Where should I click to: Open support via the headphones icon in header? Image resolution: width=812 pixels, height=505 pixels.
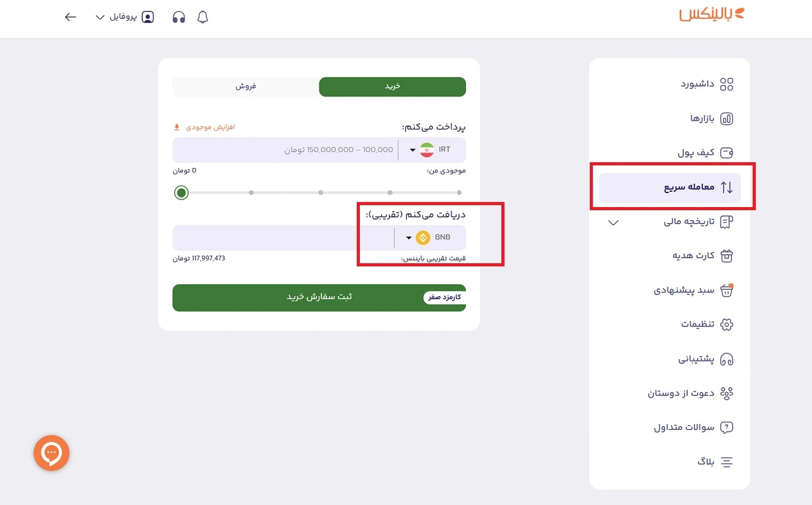click(x=179, y=17)
